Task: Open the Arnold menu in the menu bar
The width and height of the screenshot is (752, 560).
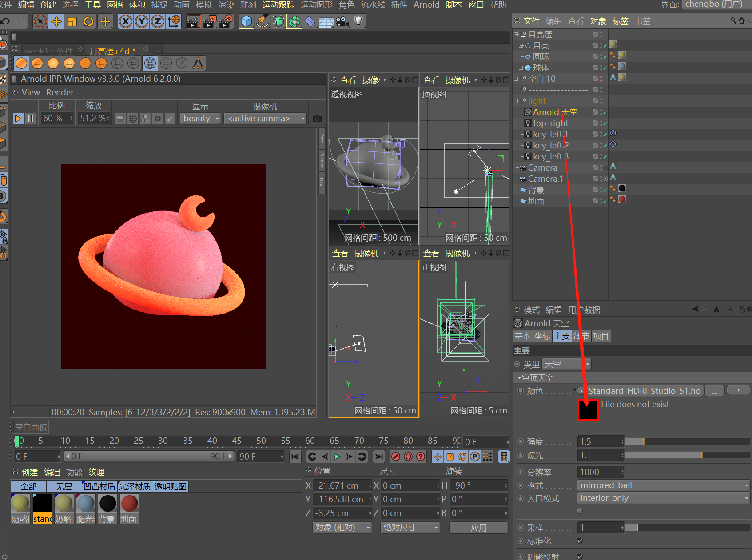Action: point(426,4)
